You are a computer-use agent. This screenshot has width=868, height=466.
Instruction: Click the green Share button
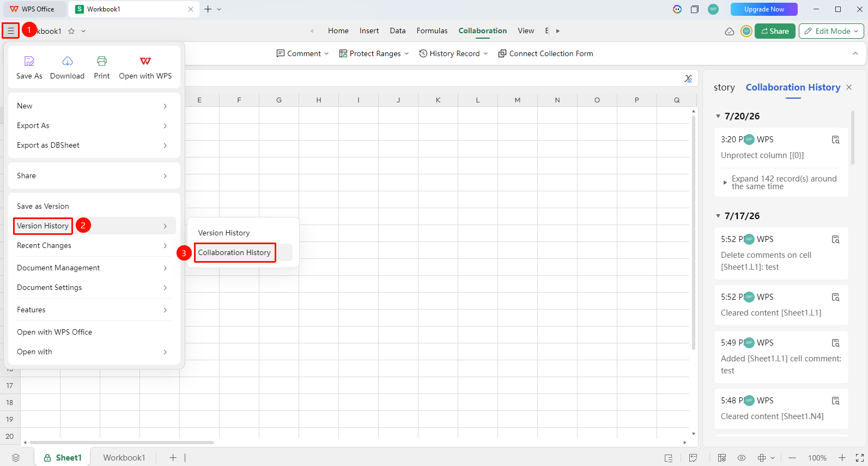(775, 31)
